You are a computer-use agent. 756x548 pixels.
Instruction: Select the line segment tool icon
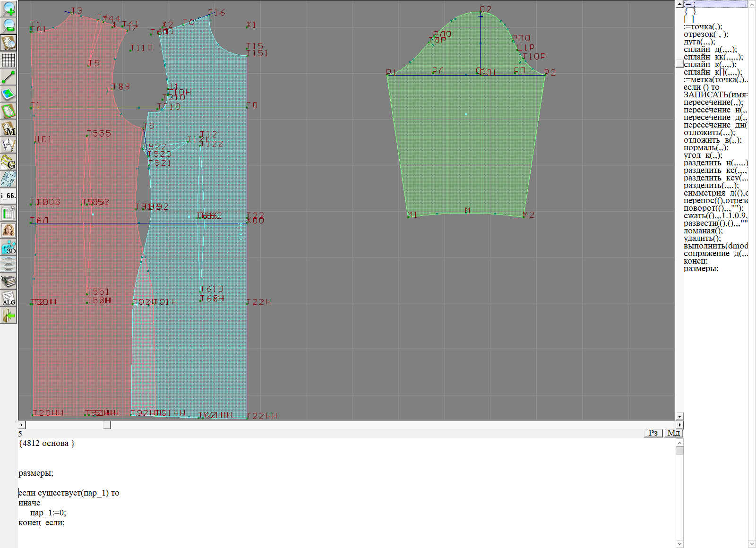[9, 77]
